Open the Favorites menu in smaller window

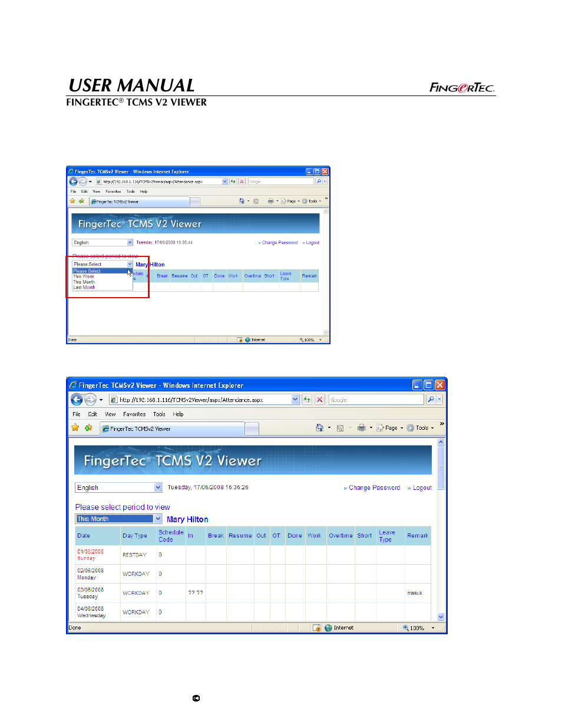click(114, 192)
